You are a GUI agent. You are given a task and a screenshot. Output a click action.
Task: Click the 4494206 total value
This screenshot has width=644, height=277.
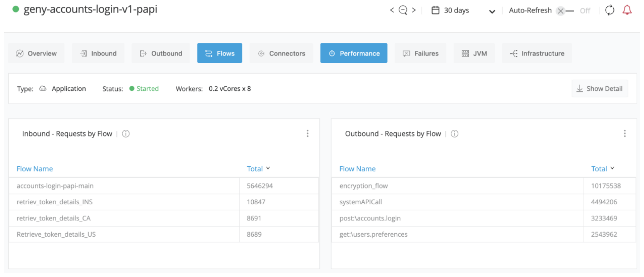click(604, 202)
